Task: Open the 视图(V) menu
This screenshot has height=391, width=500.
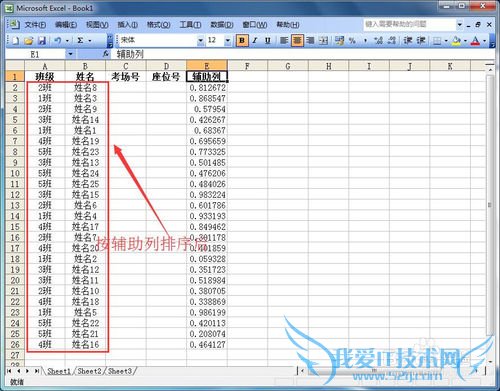Action: click(97, 25)
